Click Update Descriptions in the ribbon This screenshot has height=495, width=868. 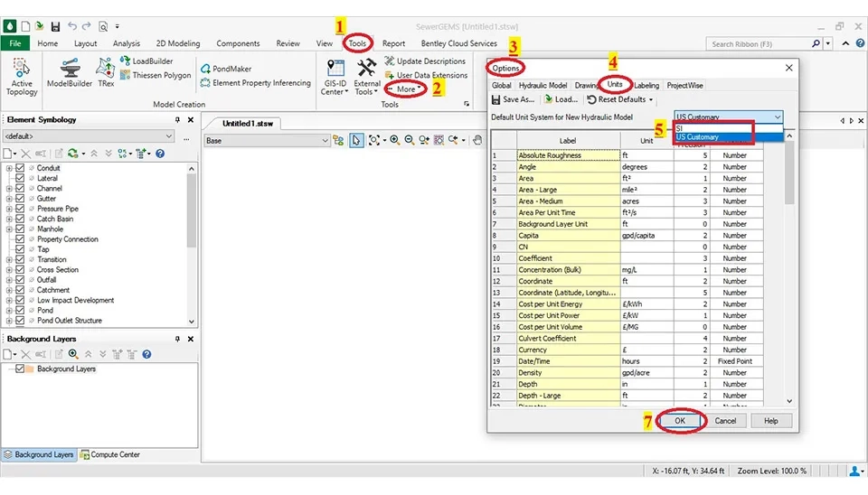[425, 61]
